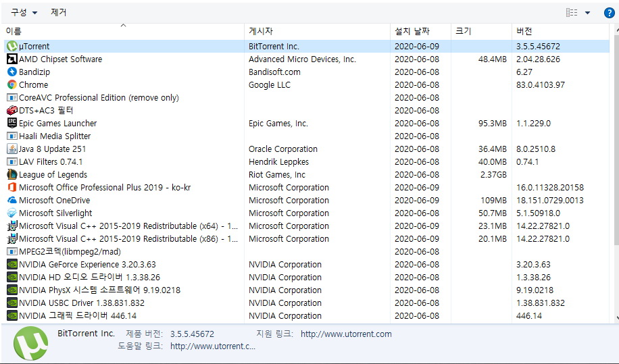Click the 446.14 version cell
The image size is (619, 364).
point(529,316)
